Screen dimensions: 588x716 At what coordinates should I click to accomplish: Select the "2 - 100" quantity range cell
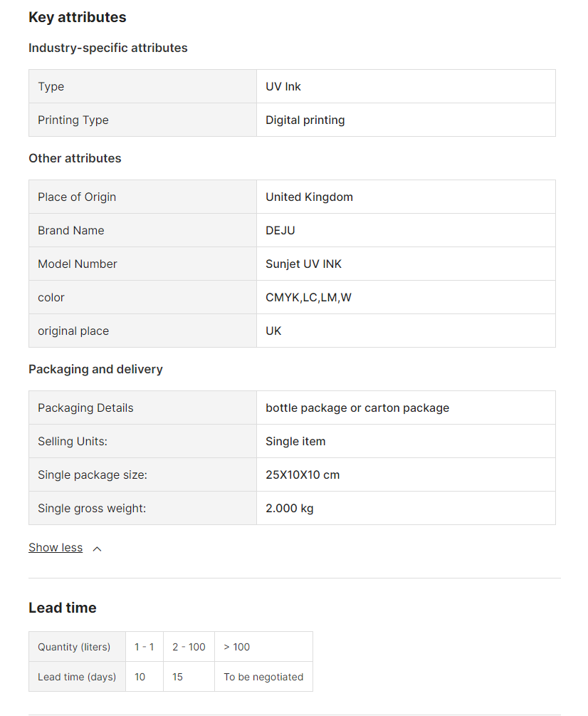point(189,647)
